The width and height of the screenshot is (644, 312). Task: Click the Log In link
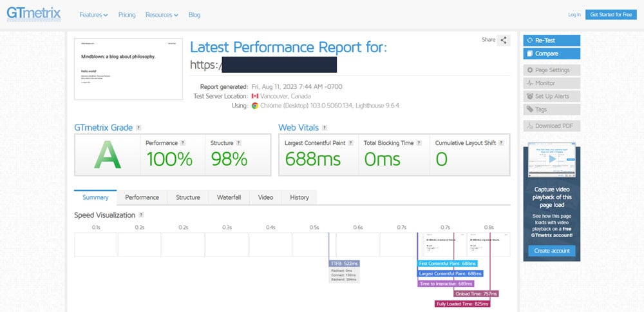574,14
